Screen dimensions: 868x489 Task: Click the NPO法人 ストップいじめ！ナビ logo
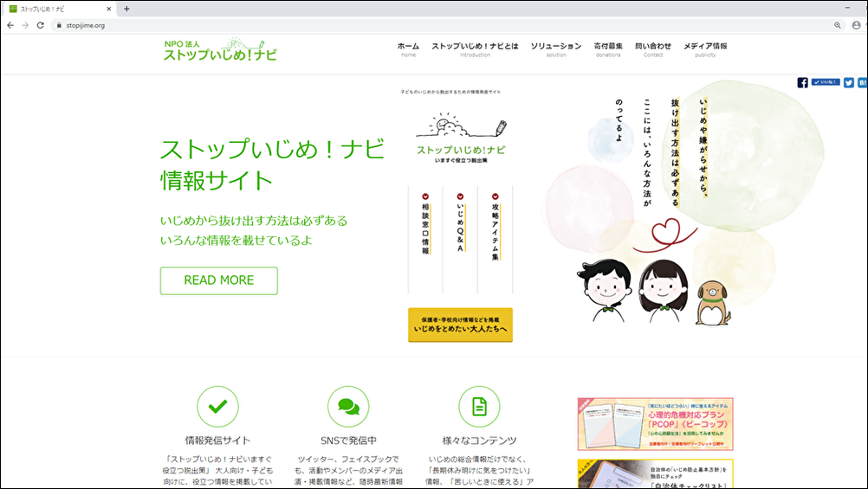220,49
